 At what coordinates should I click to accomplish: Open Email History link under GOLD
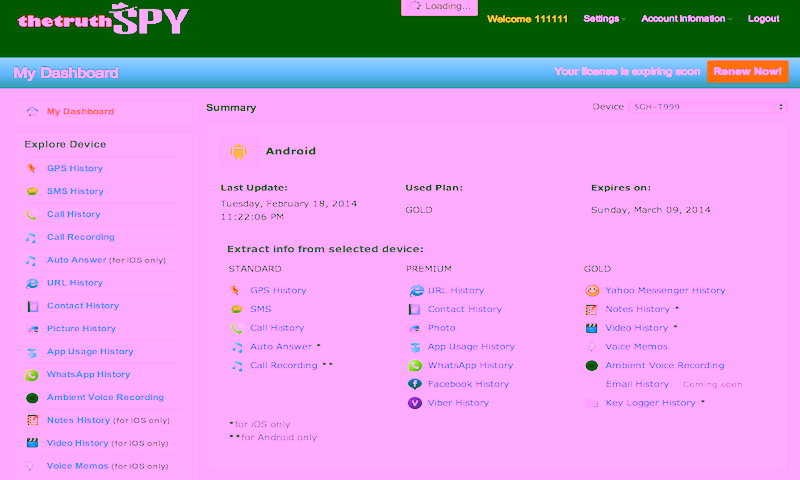pos(637,384)
